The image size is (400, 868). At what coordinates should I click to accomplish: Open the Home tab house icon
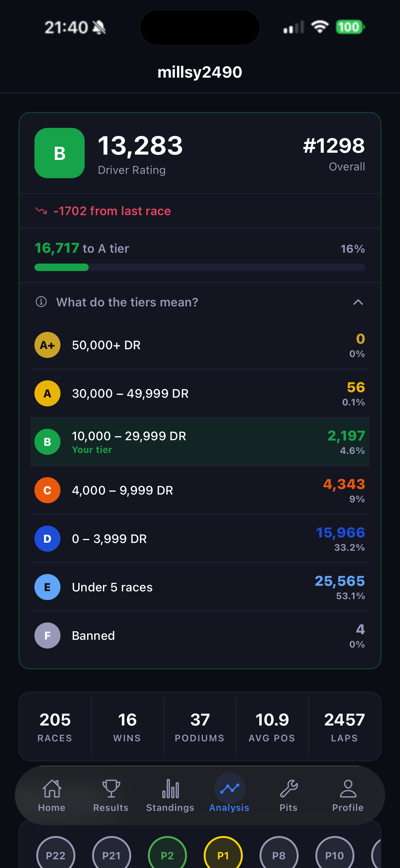pos(52,789)
